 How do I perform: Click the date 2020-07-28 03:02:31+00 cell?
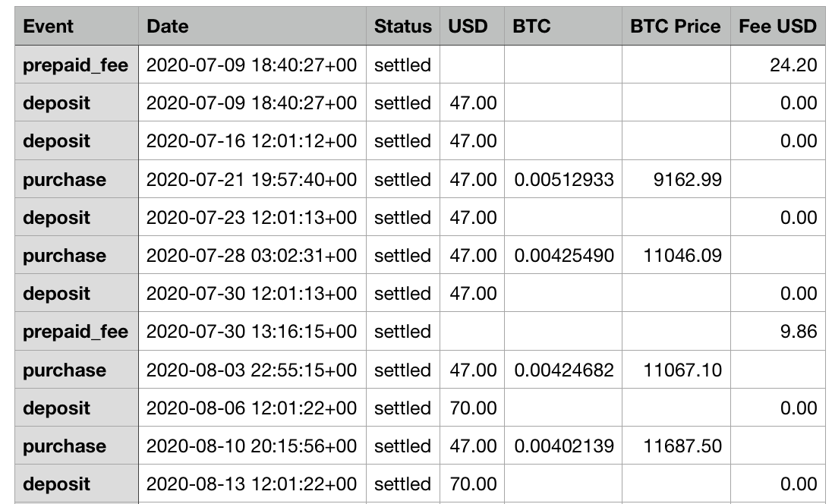(x=252, y=255)
